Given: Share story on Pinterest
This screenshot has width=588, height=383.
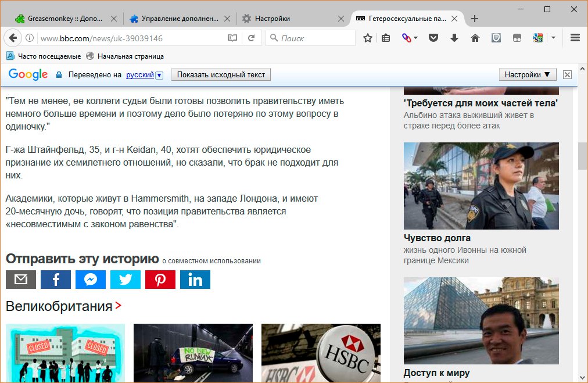Looking at the screenshot, I should (160, 280).
